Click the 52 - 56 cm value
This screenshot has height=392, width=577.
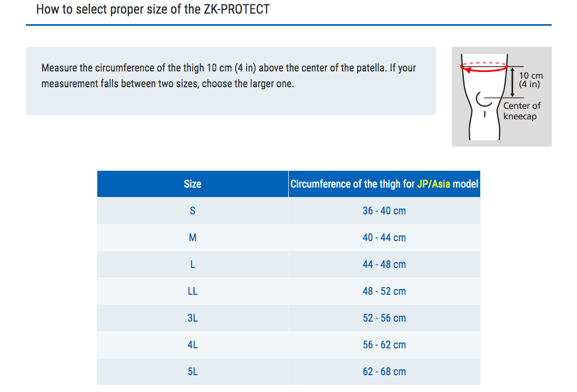[x=384, y=318]
